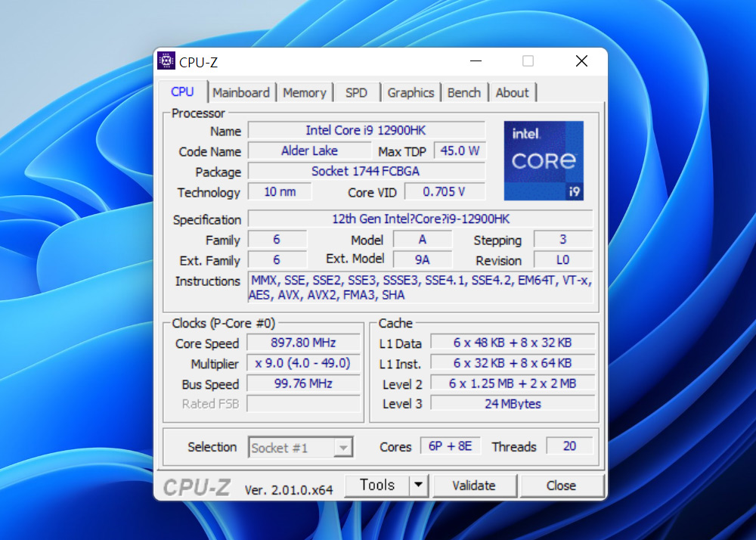The image size is (756, 540).
Task: Click the disabled maximize box icon
Action: tap(528, 61)
